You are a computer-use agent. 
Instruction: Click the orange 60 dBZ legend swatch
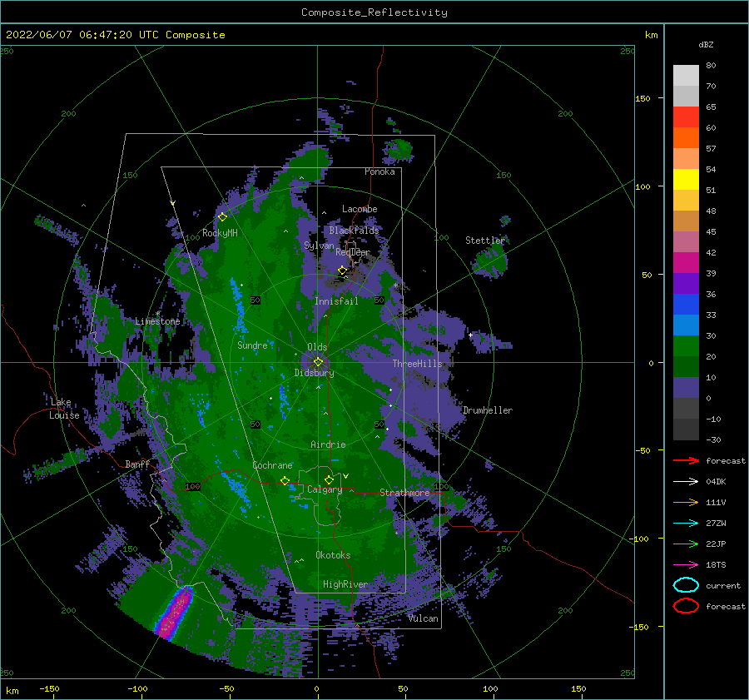point(686,137)
